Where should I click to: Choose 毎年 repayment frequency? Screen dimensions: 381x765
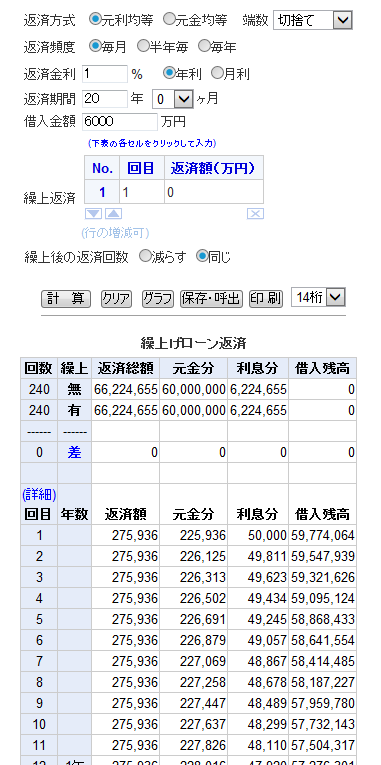[x=204, y=46]
